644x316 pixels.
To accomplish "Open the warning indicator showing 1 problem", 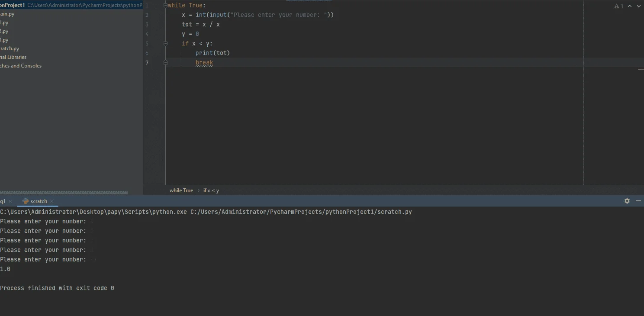I will (619, 6).
